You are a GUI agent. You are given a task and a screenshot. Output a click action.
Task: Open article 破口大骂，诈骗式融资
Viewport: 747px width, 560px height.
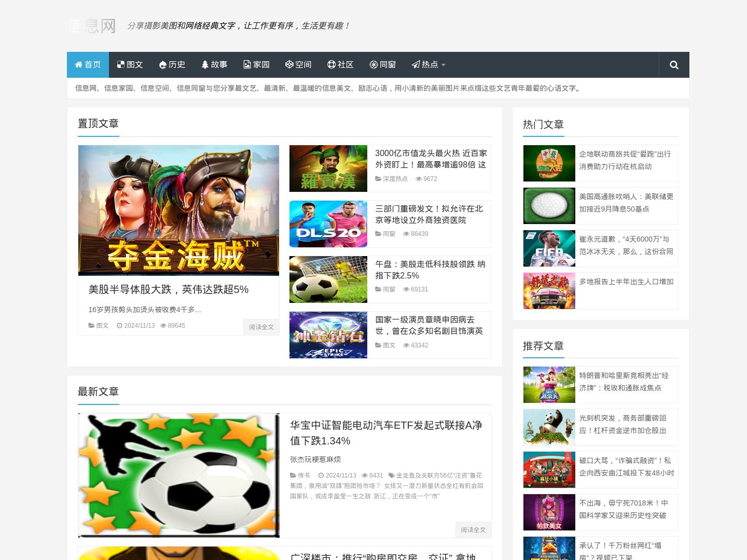click(x=627, y=467)
